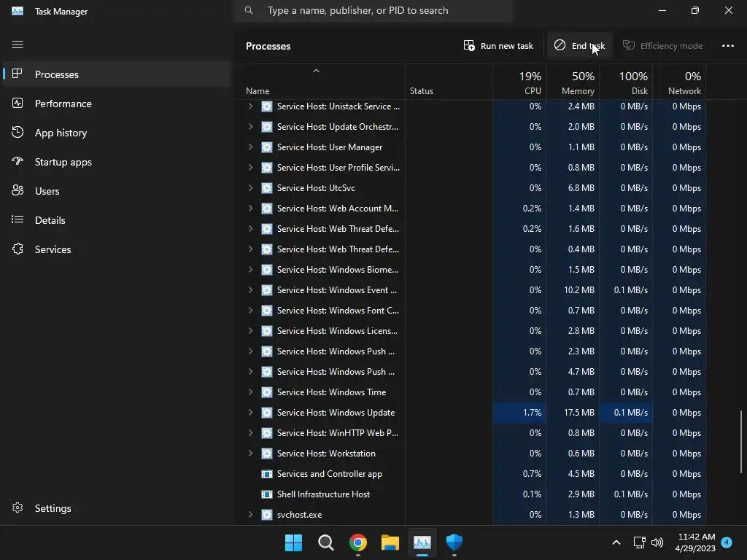Click the Processes sidebar icon
Screen dimensions: 747x560
tap(18, 74)
